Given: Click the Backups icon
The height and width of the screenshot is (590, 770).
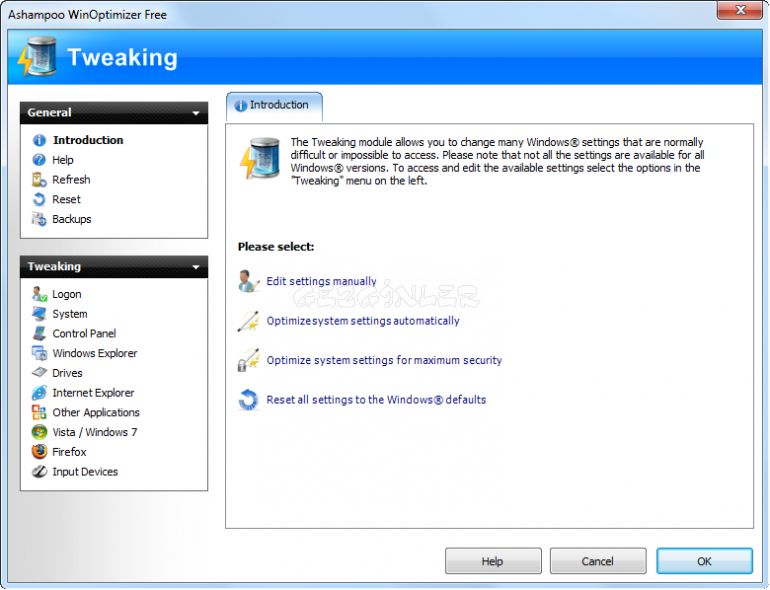Looking at the screenshot, I should (39, 219).
